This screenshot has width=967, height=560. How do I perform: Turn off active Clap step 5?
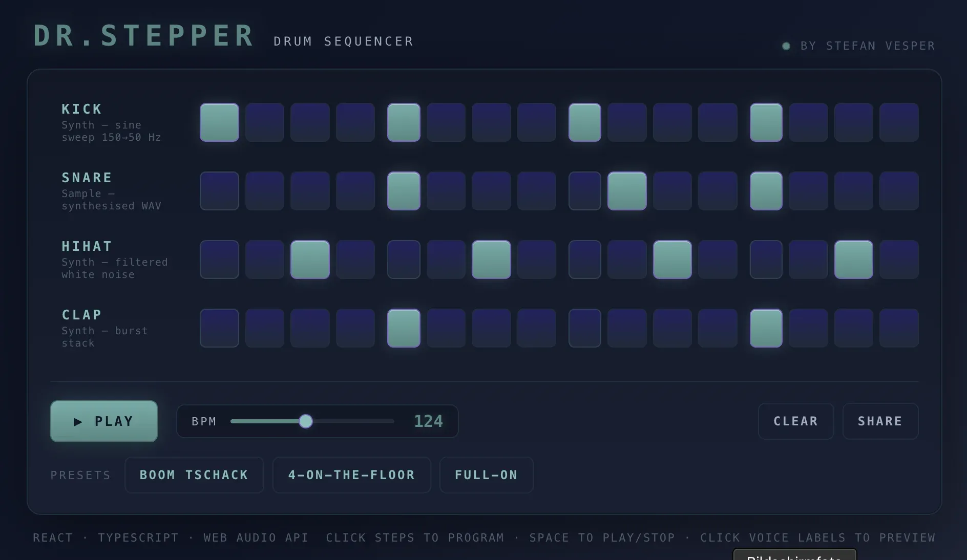(404, 328)
